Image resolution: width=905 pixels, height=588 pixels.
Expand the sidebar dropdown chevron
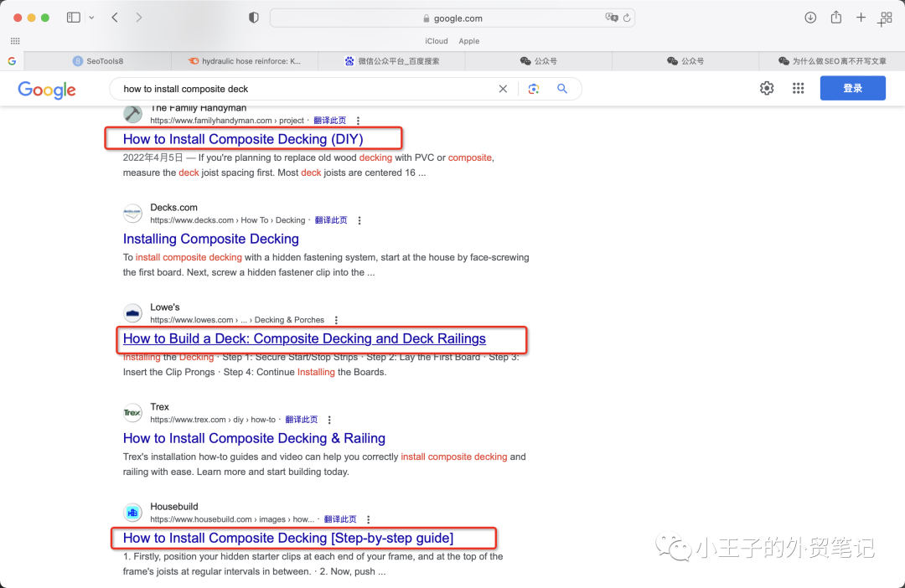[91, 18]
